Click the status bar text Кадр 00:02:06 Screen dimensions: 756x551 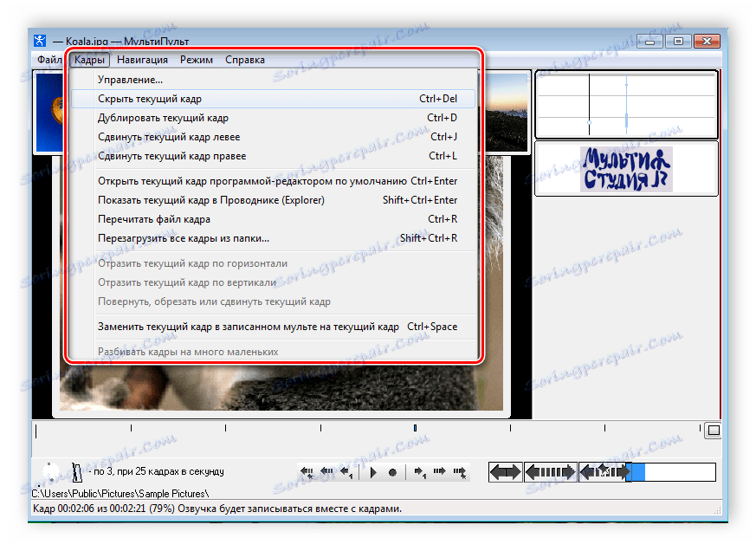[x=217, y=509]
